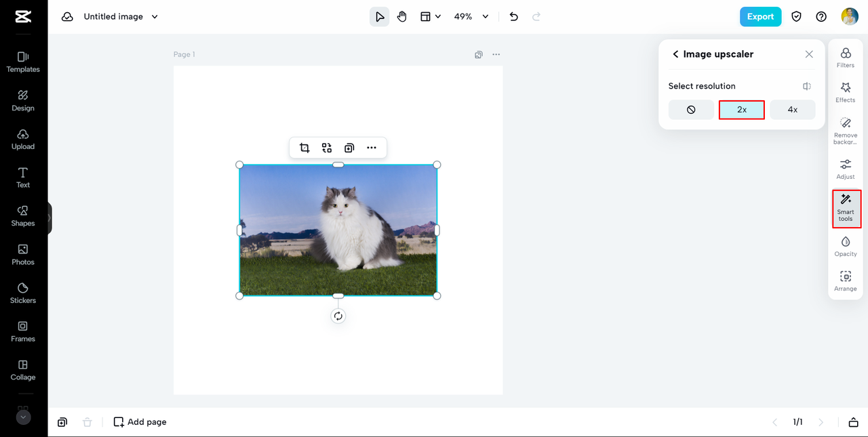Open the Upload panel

point(23,139)
